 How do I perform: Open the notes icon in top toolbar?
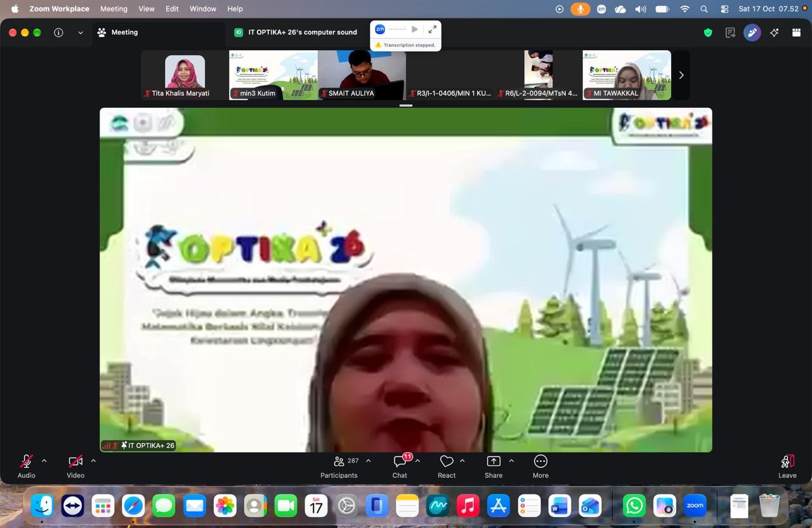click(730, 32)
